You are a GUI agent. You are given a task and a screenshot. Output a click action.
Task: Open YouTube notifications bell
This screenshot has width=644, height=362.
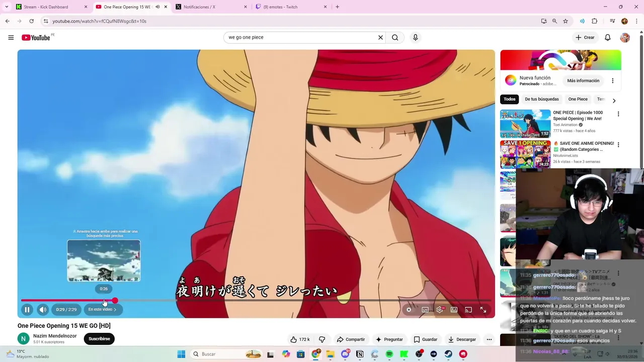coord(608,37)
